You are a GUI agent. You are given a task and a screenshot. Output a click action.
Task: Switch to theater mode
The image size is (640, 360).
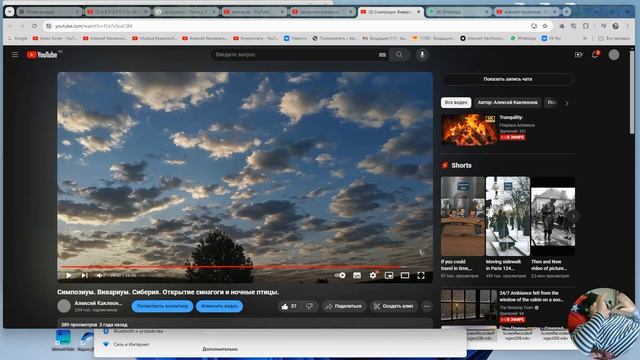pos(404,276)
